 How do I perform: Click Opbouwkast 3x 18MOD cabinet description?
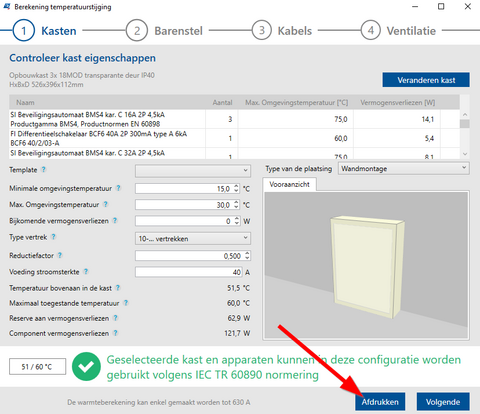click(82, 75)
